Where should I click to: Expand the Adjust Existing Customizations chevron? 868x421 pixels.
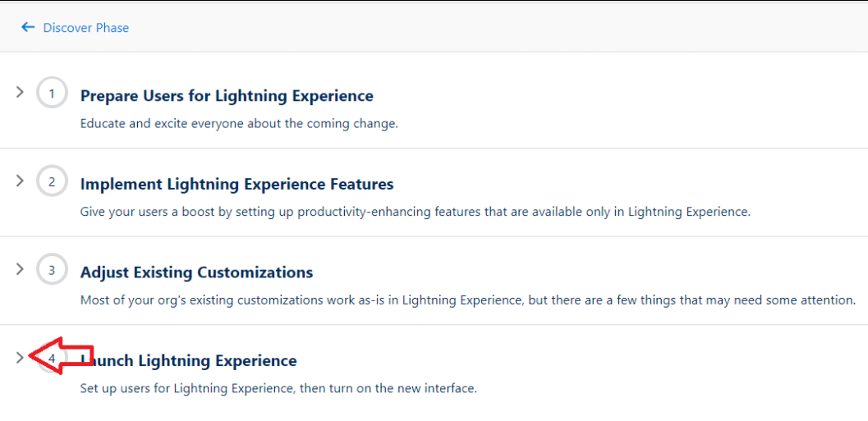(x=21, y=269)
